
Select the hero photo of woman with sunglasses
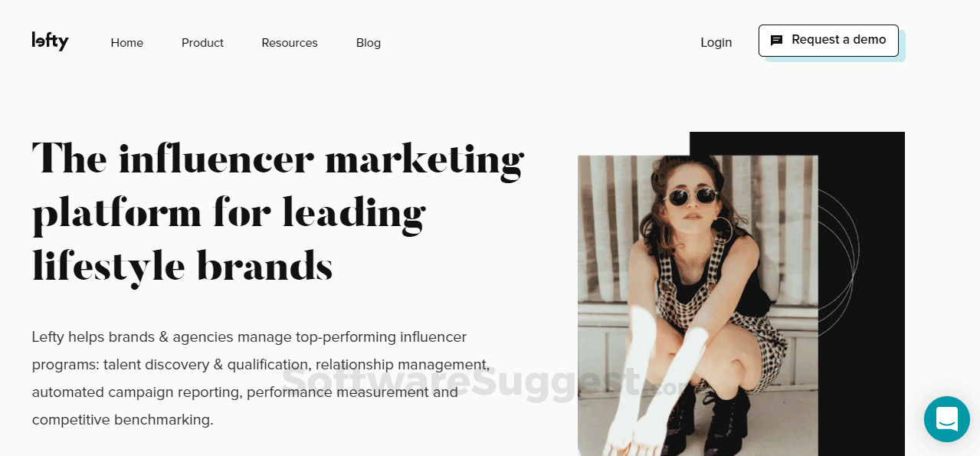point(697,306)
